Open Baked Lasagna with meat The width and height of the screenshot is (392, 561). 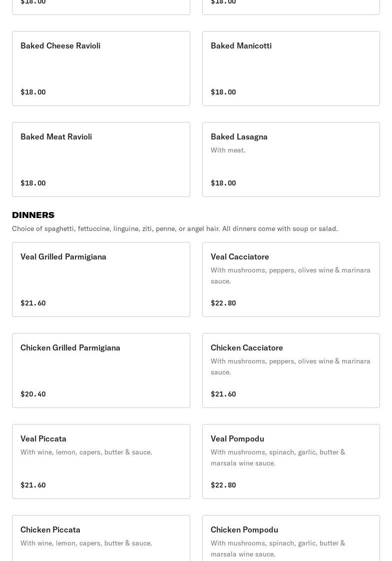click(291, 159)
